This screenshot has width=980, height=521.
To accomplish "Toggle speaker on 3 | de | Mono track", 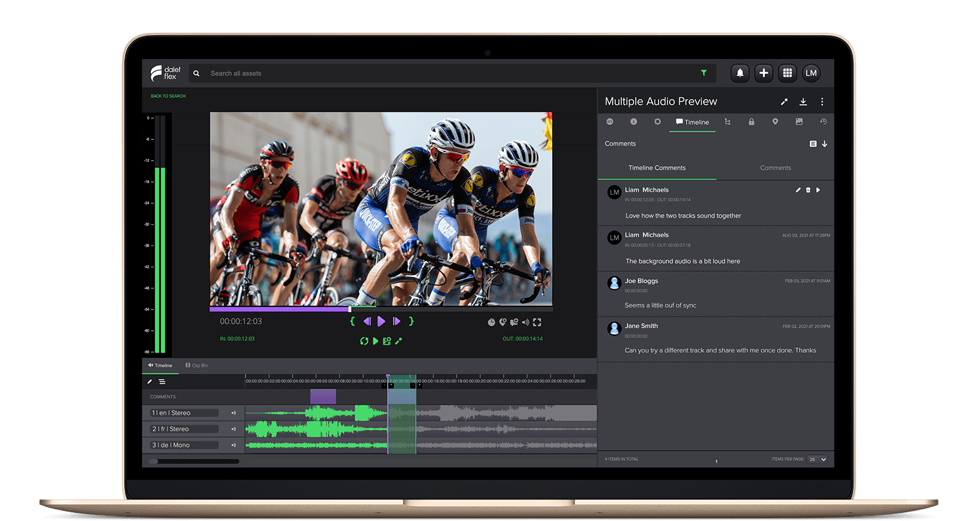I will click(x=233, y=445).
